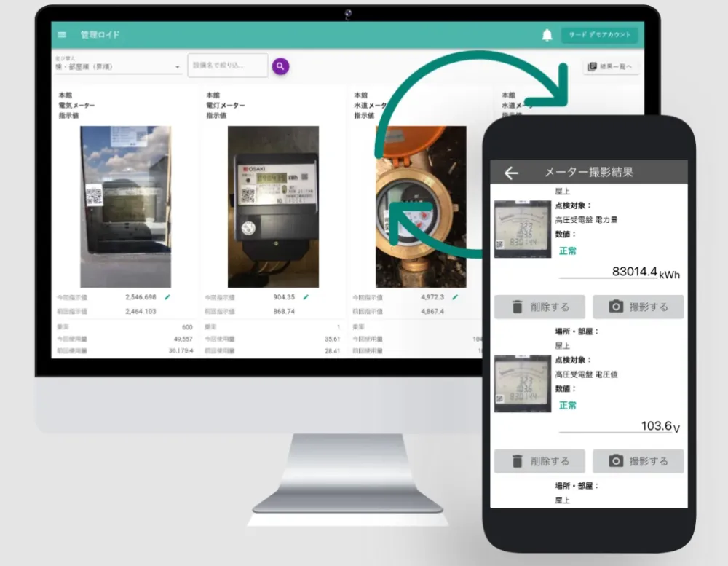
Task: Open the hamburger menu beside 管理ロイド
Action: point(62,35)
